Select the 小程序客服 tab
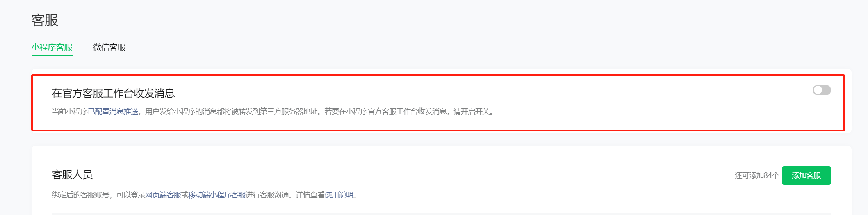 [x=52, y=48]
